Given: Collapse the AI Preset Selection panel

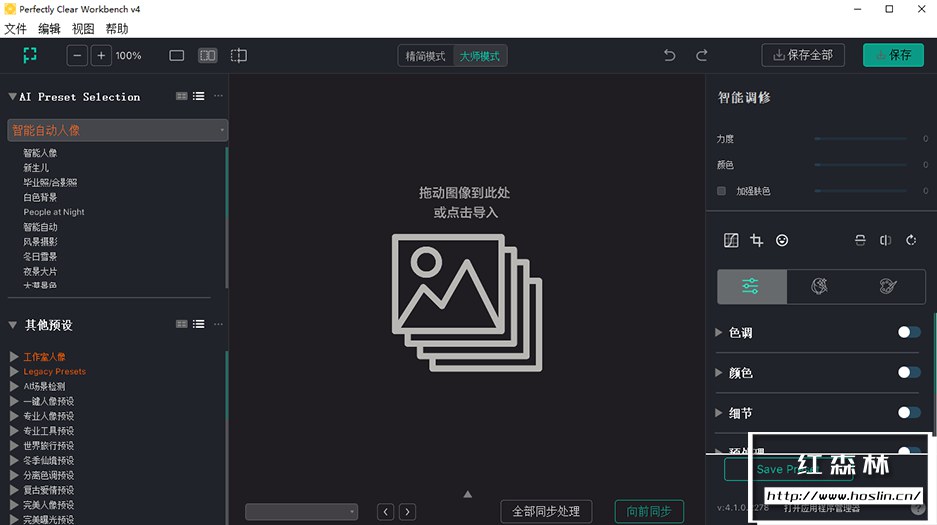Looking at the screenshot, I should pos(12,96).
